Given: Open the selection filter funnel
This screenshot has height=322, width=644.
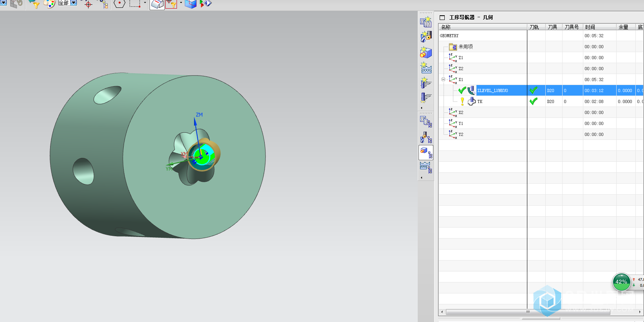Looking at the screenshot, I should [34, 4].
